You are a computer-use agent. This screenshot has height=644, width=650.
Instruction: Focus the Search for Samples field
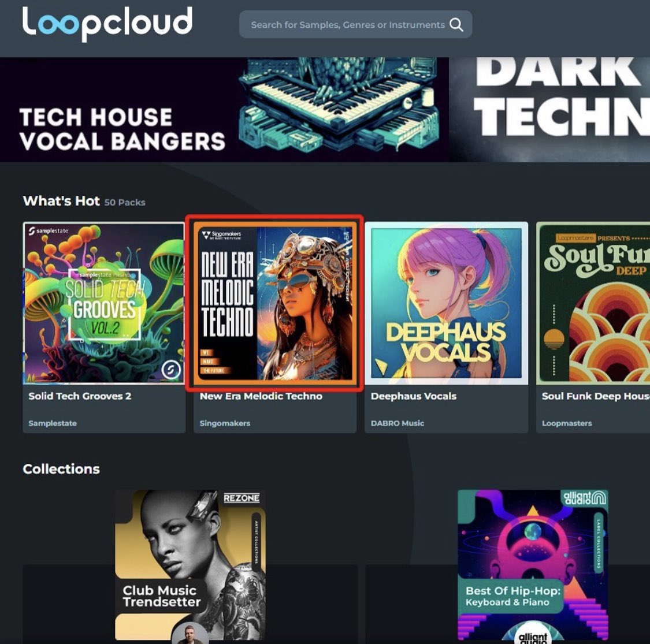tap(355, 24)
